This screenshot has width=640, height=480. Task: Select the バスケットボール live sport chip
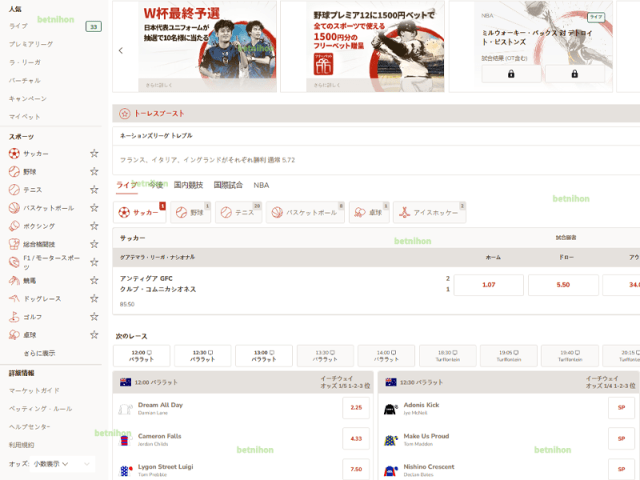[305, 212]
